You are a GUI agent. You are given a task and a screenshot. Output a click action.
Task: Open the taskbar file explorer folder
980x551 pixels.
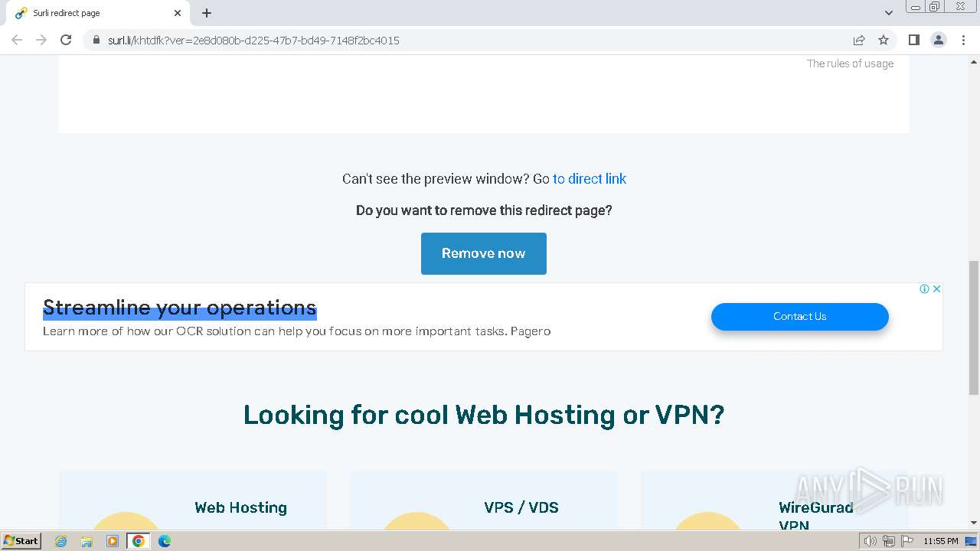pyautogui.click(x=87, y=541)
